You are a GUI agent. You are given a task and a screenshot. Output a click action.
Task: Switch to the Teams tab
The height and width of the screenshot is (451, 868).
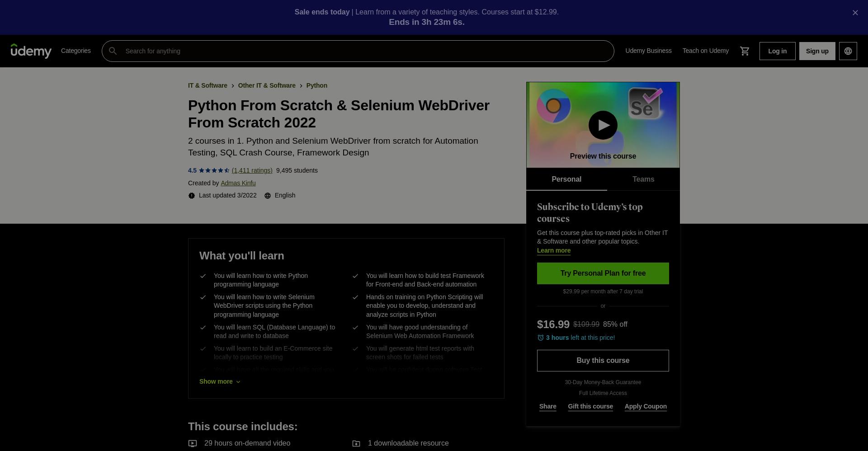point(643,179)
